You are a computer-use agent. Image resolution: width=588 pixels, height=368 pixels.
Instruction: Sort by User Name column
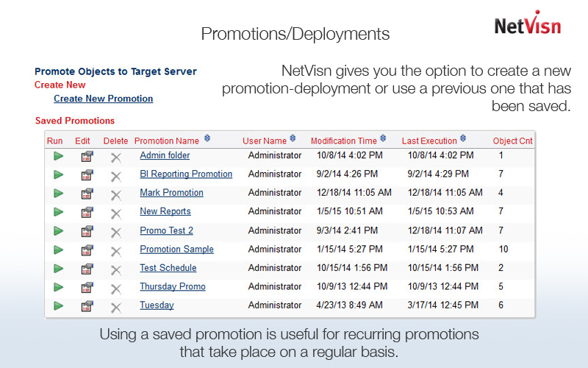[293, 138]
